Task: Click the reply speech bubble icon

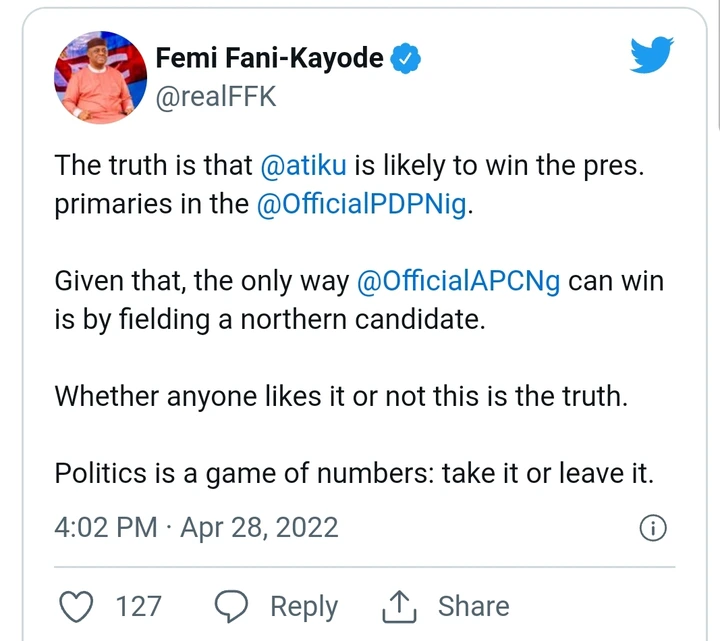Action: point(232,606)
